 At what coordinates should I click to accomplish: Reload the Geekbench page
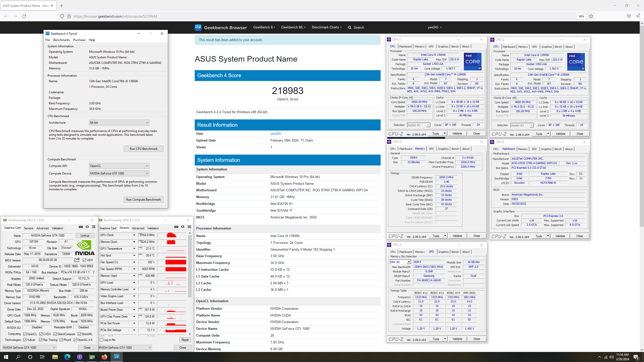click(x=24, y=16)
